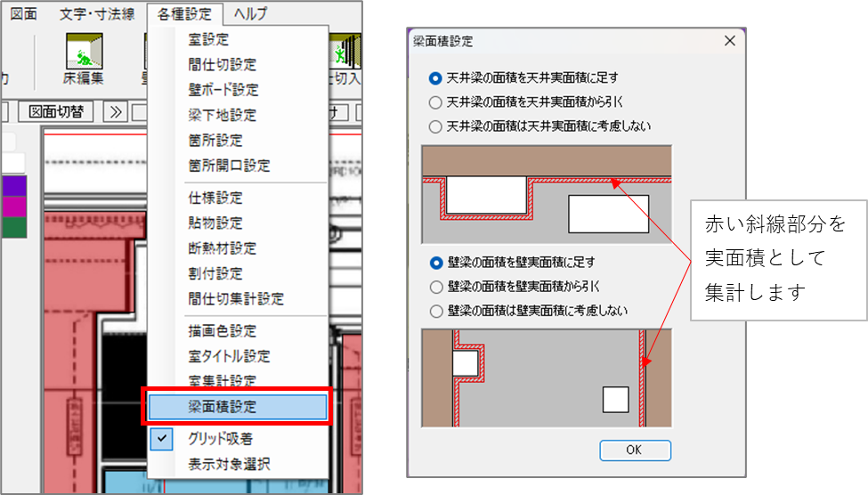Click OK in the 梁面積設定 dialog
The image size is (868, 495).
point(635,450)
